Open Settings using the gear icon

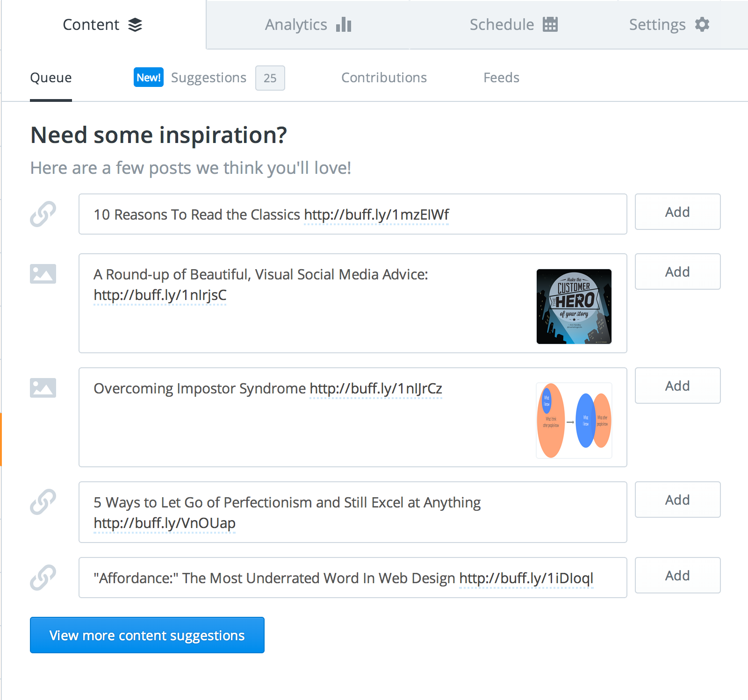coord(701,24)
